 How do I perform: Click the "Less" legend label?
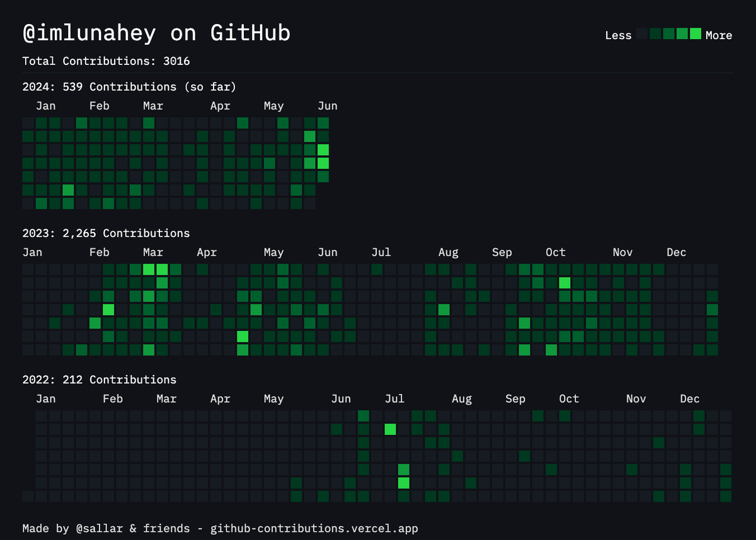pyautogui.click(x=618, y=35)
